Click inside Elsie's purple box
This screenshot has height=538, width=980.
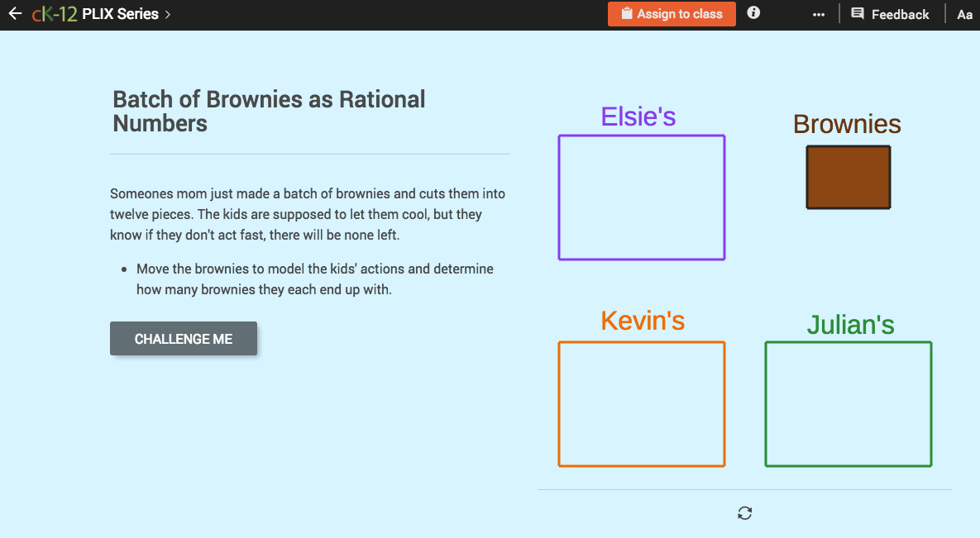(x=642, y=197)
